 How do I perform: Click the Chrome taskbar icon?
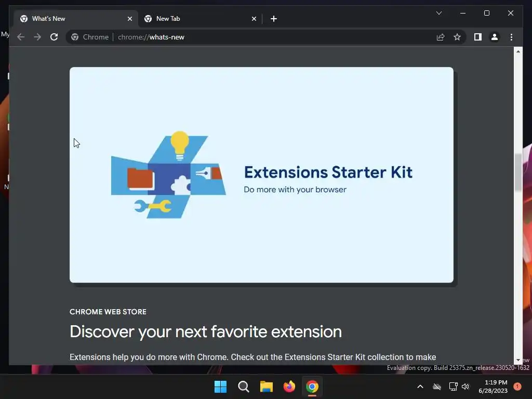coord(312,387)
